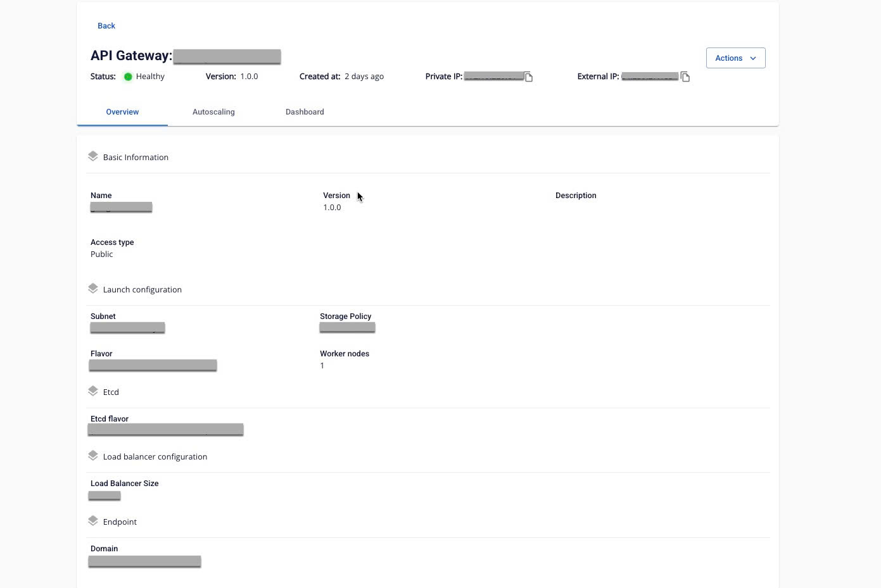Click the Flavor value field

pyautogui.click(x=153, y=365)
